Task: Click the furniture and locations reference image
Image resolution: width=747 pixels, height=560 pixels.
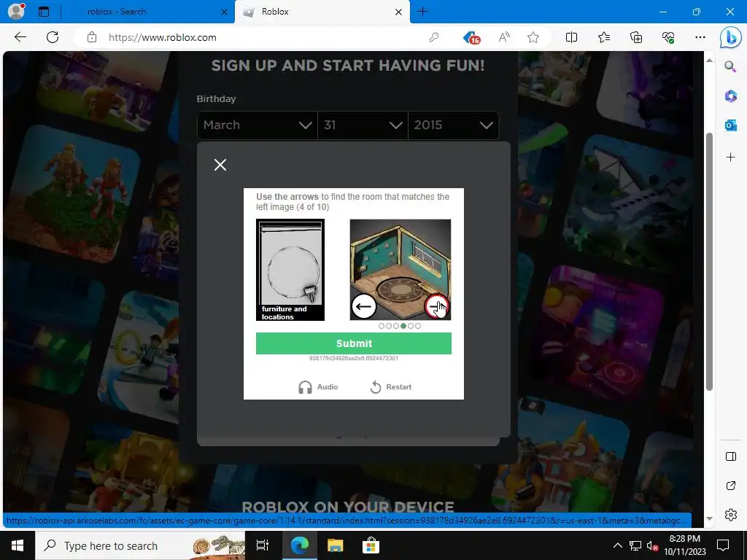Action: [x=290, y=270]
